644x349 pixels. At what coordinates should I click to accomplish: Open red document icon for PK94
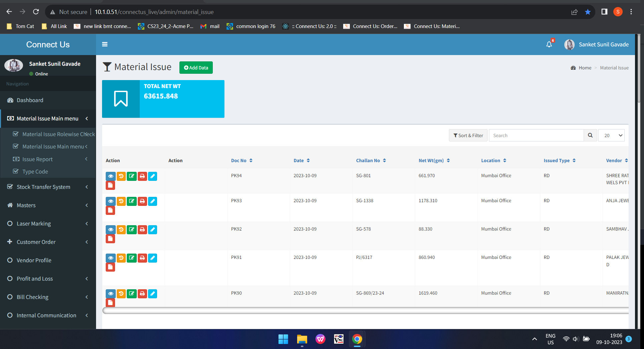tap(110, 185)
